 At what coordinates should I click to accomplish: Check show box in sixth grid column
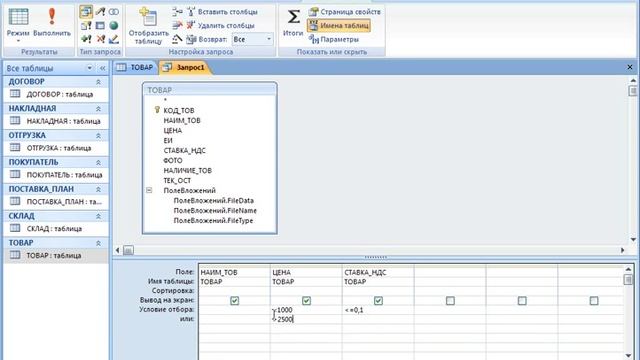pyautogui.click(x=594, y=301)
